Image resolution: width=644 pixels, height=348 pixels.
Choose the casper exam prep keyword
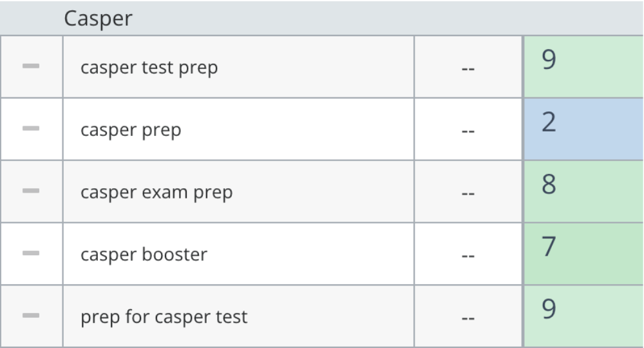pos(156,192)
